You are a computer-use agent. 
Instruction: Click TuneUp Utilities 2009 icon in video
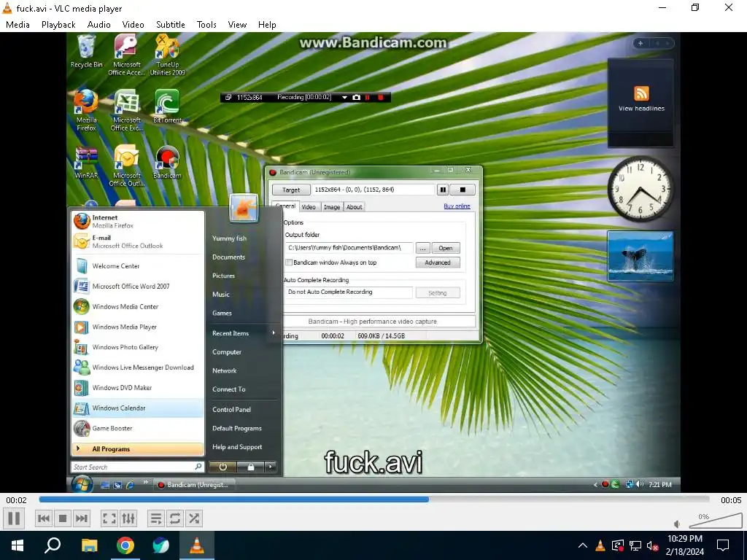tap(167, 55)
